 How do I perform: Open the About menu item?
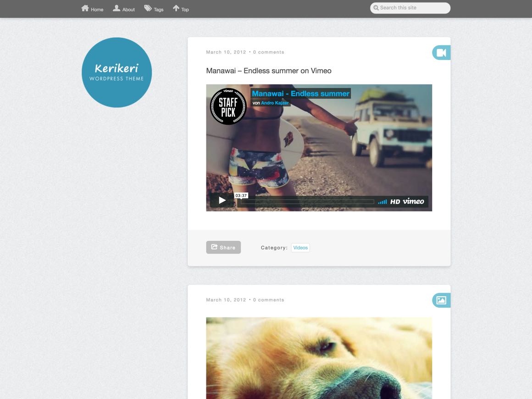[x=128, y=10]
